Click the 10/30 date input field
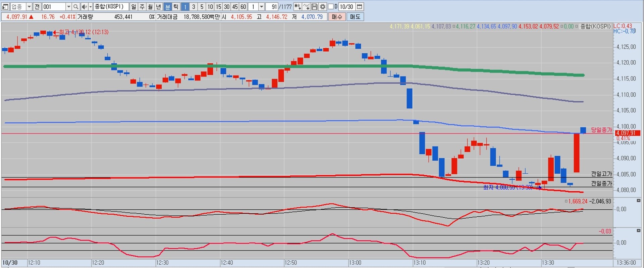The height and width of the screenshot is (268, 644). [346, 7]
